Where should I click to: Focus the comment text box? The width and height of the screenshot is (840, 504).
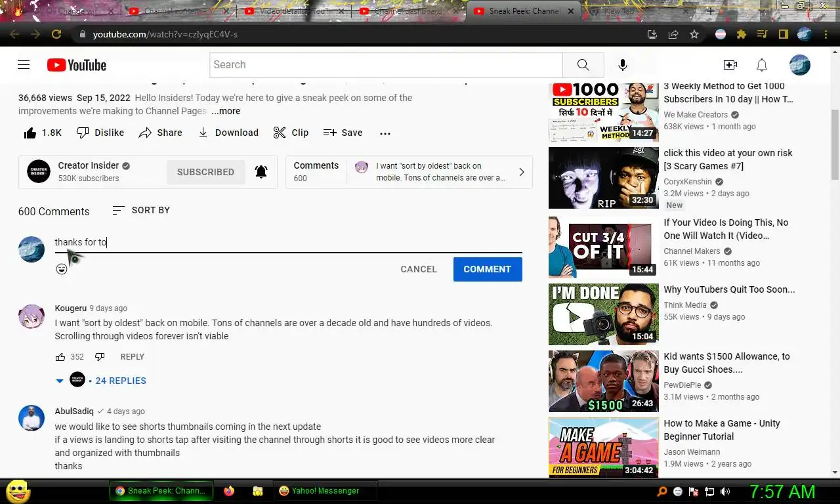tap(288, 242)
